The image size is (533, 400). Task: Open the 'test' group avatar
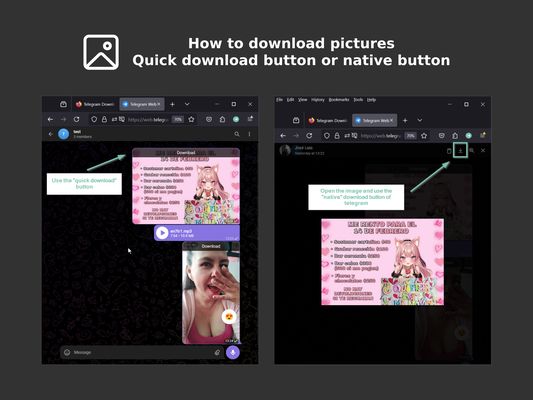pyautogui.click(x=63, y=134)
